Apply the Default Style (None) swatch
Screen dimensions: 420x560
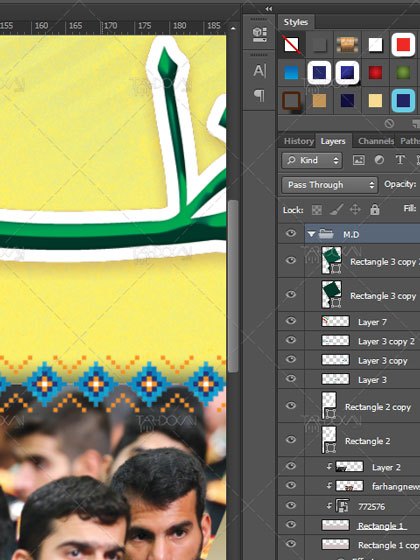(x=291, y=45)
